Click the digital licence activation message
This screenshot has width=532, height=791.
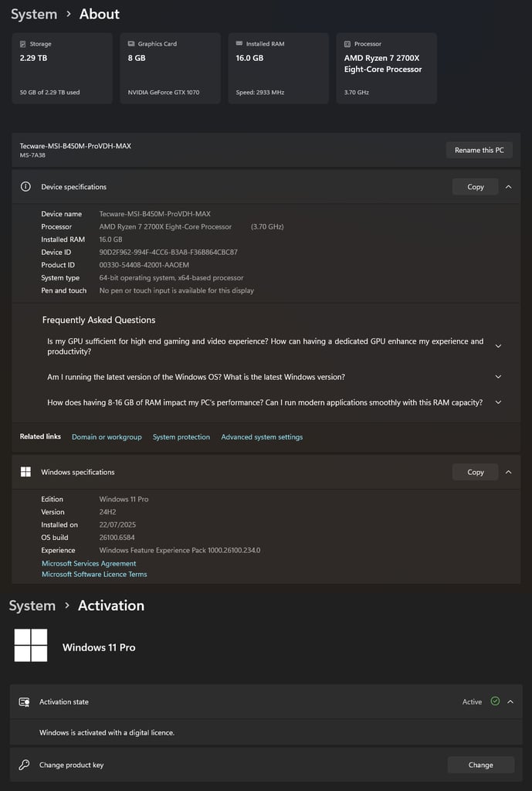point(107,732)
